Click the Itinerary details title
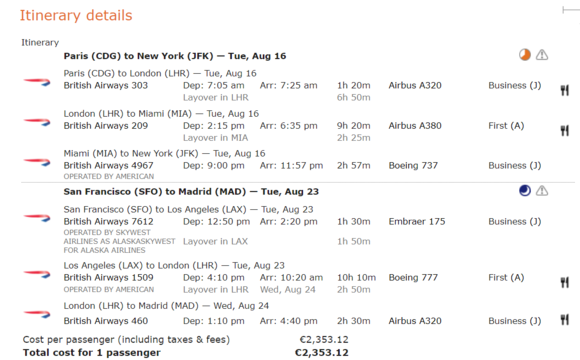 [x=76, y=16]
